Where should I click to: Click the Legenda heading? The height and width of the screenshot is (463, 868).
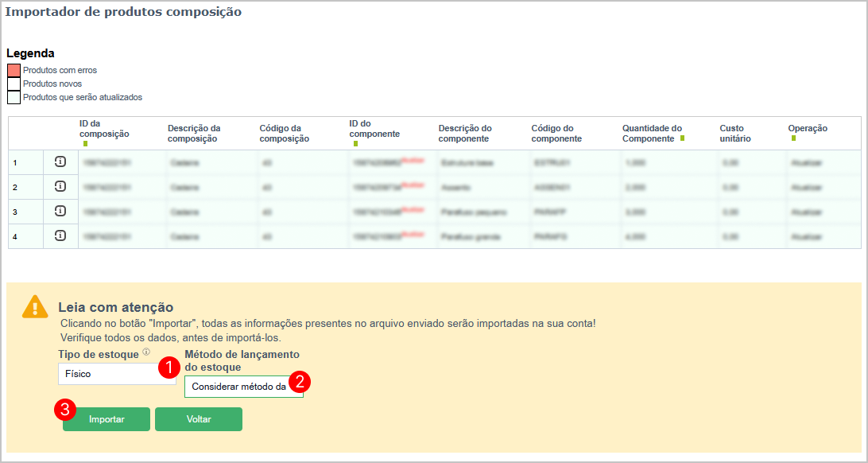(30, 54)
